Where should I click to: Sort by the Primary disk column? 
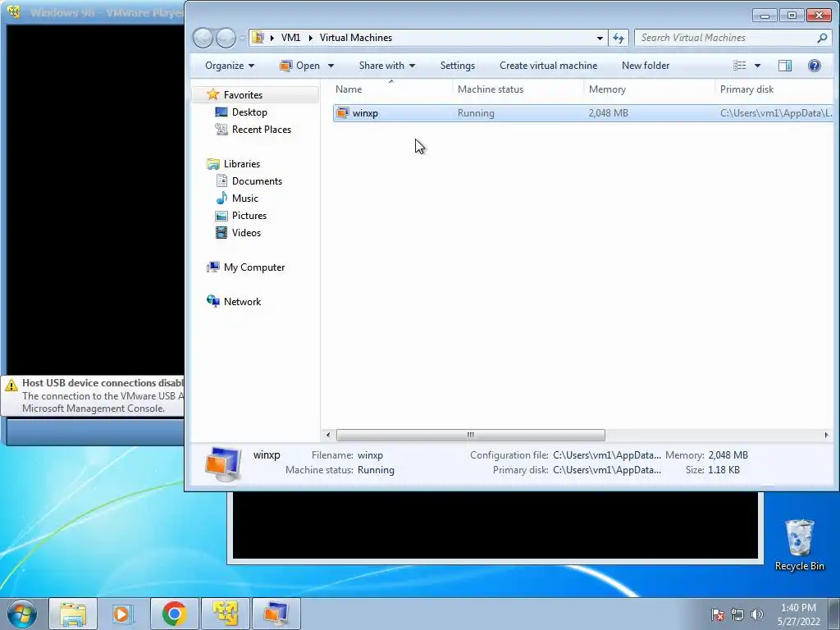pyautogui.click(x=774, y=89)
